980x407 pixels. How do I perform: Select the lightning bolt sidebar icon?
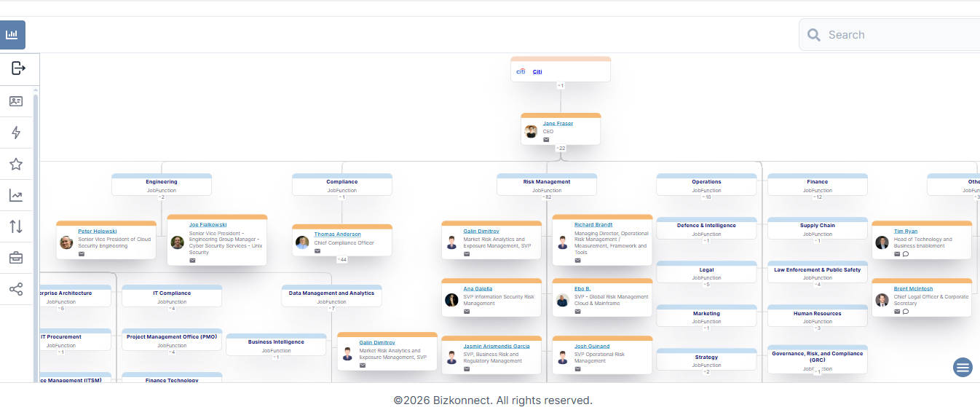[x=16, y=133]
